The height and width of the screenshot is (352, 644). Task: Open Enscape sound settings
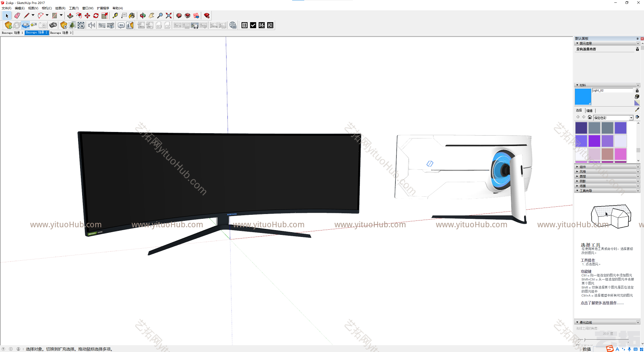(92, 25)
